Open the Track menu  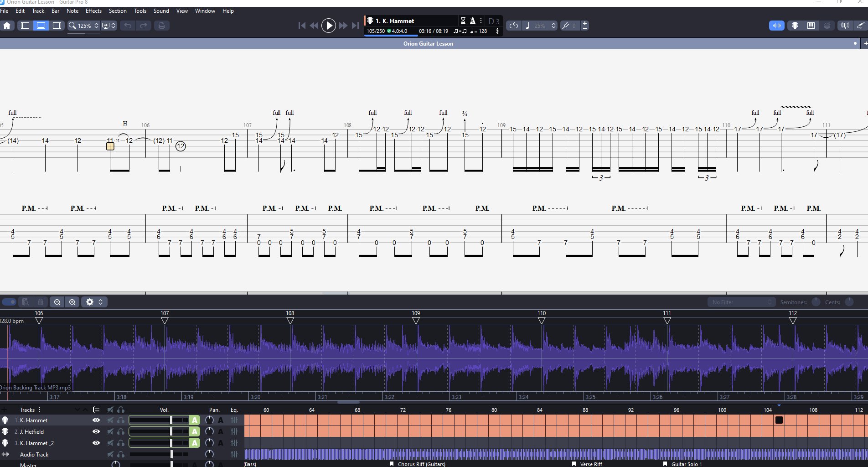pos(38,11)
